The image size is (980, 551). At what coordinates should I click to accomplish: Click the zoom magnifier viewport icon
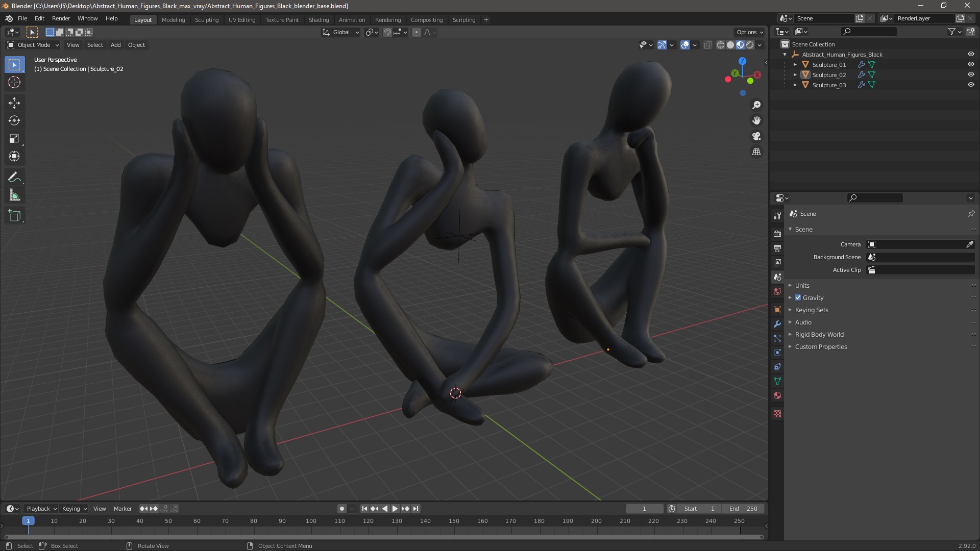pos(756,105)
